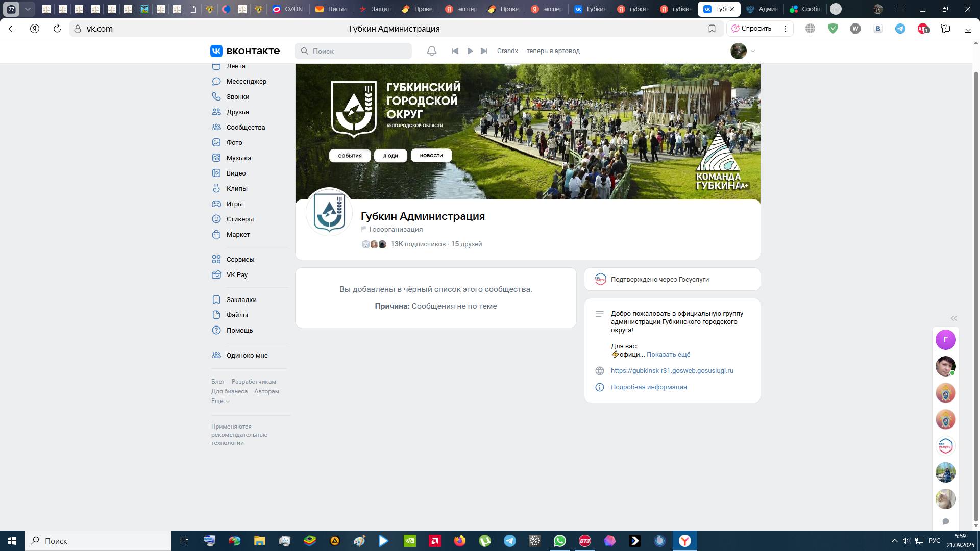This screenshot has height=551, width=980.
Task: Open Bookmarks (Закладки) in sidebar
Action: (x=241, y=300)
